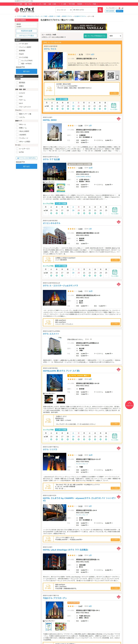Click the red emblem icon on オリエンタルホテル card
138x644 pixels.
click(119, 222)
